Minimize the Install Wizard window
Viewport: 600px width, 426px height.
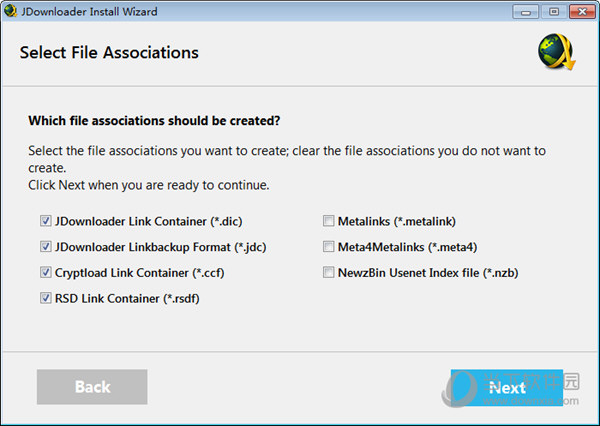[x=526, y=12]
